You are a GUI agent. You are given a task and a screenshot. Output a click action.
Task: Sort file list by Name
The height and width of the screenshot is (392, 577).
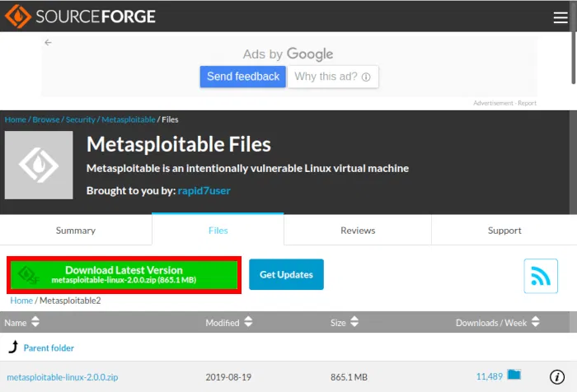pyautogui.click(x=21, y=323)
